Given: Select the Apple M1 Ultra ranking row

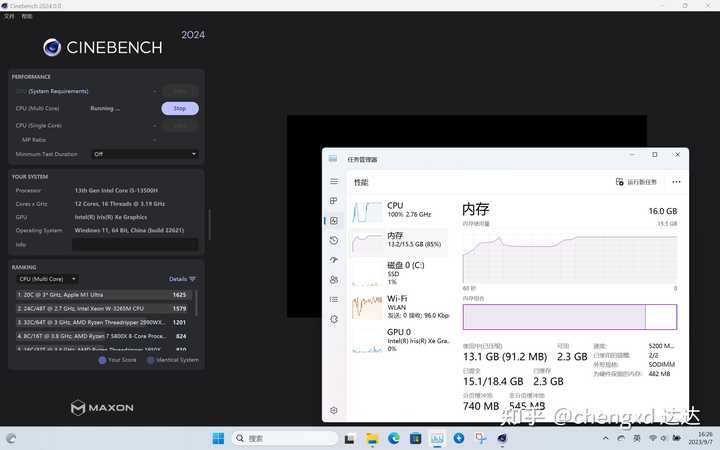Looking at the screenshot, I should (x=103, y=295).
